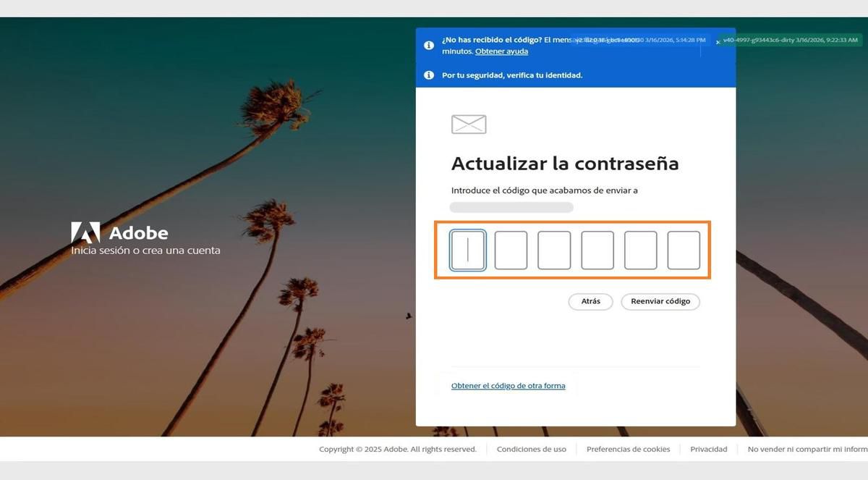The image size is (868, 480).
Task: Select the fourth verification code box
Action: tap(597, 250)
